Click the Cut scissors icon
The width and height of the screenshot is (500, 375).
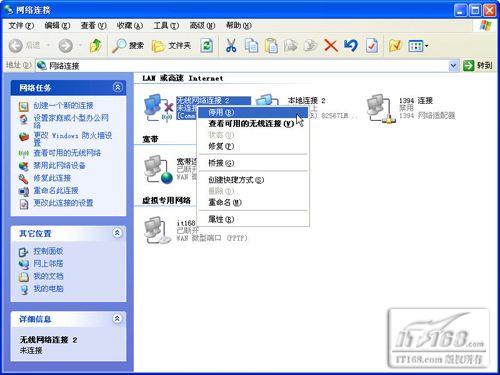pyautogui.click(x=231, y=45)
